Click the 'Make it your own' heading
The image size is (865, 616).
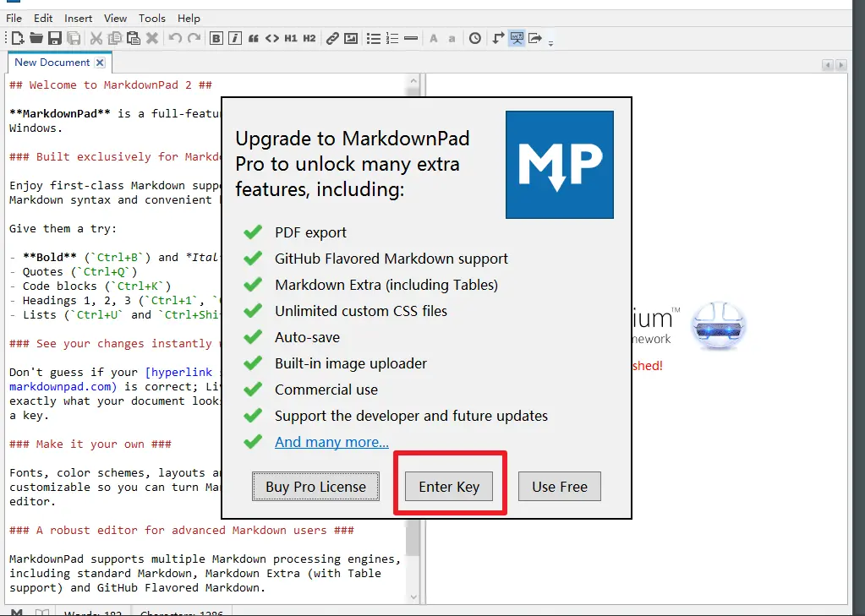90,444
